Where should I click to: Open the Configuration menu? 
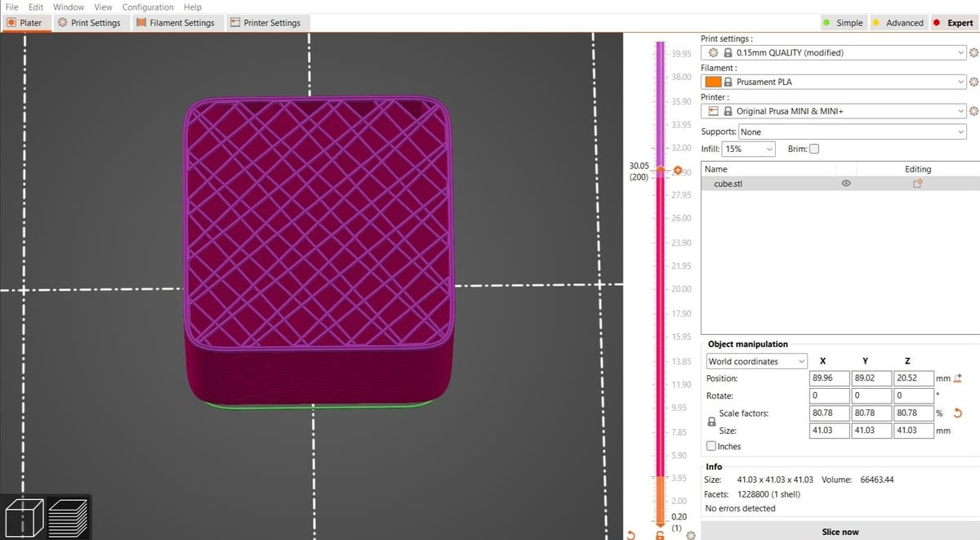(148, 7)
